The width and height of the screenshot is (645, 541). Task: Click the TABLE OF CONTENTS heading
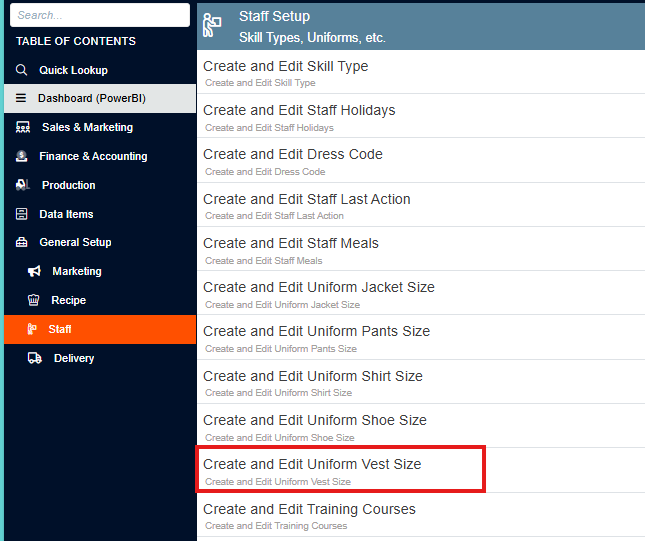pyautogui.click(x=76, y=41)
